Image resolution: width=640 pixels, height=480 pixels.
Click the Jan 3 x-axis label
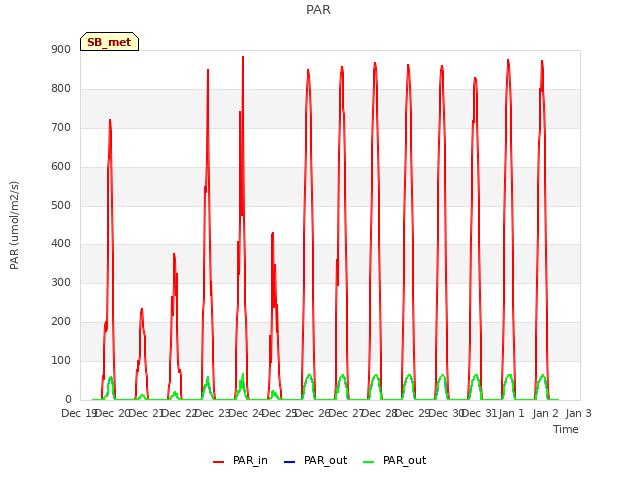click(578, 413)
